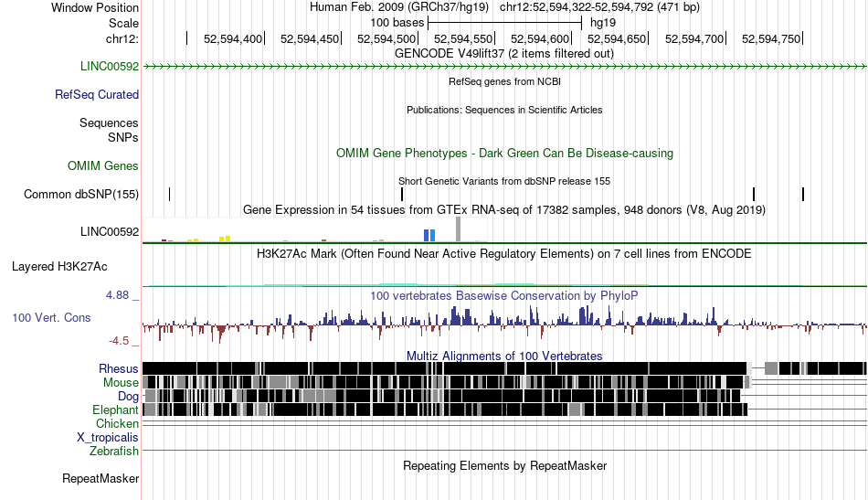
Task: Click the LINC00592 GENCODE track label
Action: click(x=110, y=67)
